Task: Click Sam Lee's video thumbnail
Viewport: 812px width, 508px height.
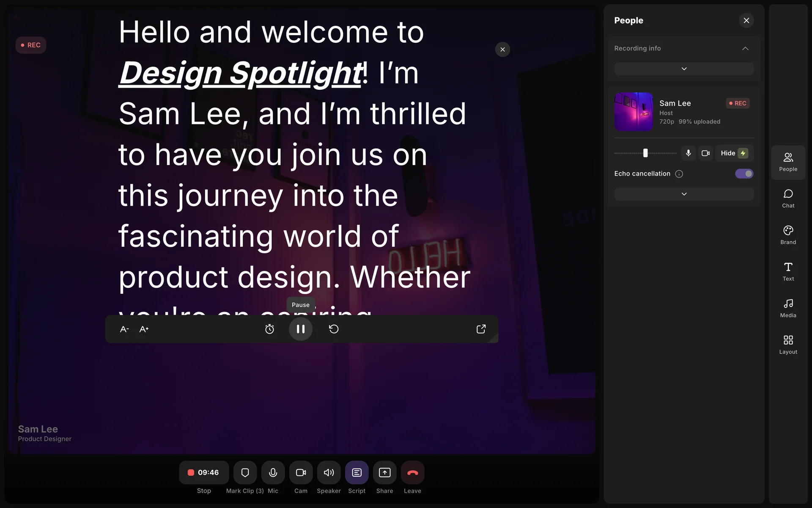Action: (x=633, y=112)
